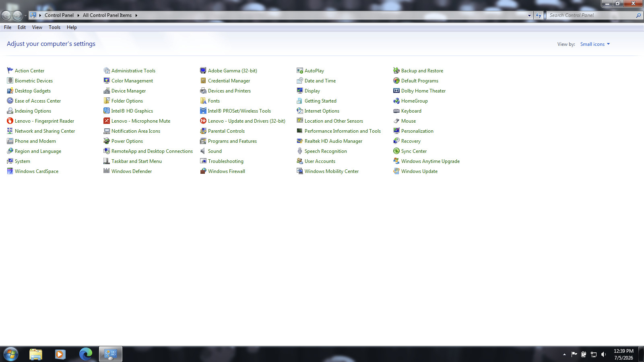Viewport: 644px width, 362px height.
Task: Click the Adobe Gamma monitor icon
Action: click(x=203, y=70)
